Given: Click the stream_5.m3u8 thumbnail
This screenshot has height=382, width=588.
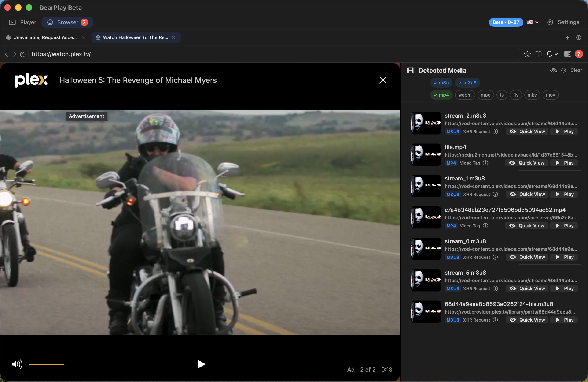Looking at the screenshot, I should [x=426, y=280].
